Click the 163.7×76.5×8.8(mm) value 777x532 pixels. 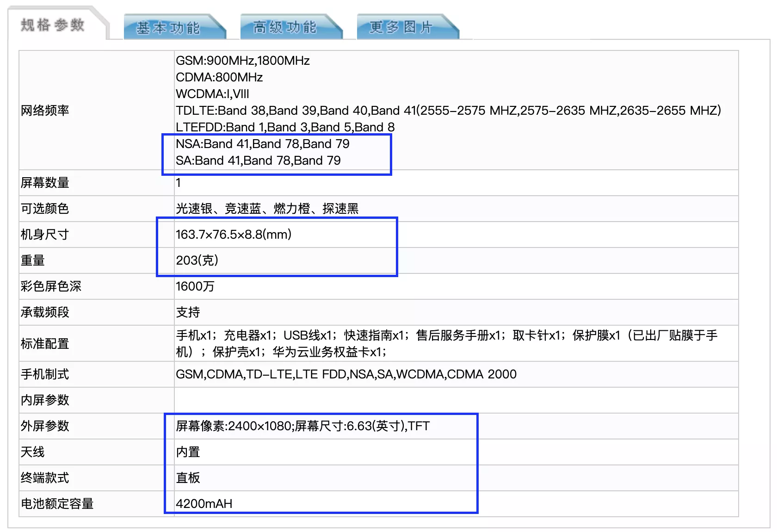pyautogui.click(x=234, y=235)
